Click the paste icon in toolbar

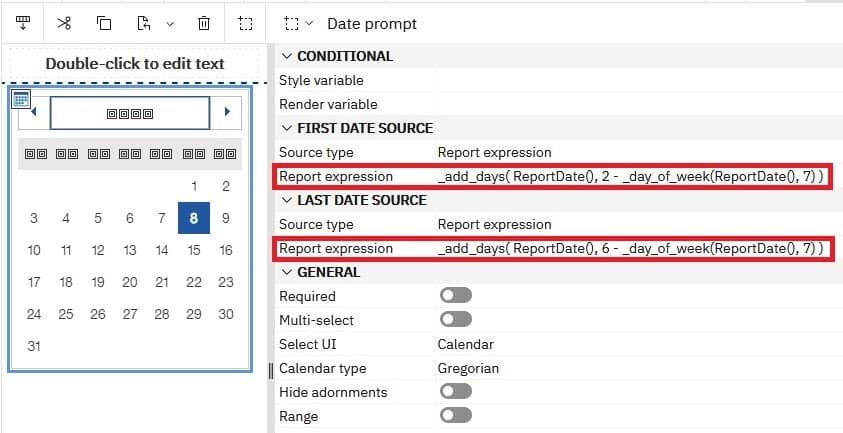coord(144,23)
